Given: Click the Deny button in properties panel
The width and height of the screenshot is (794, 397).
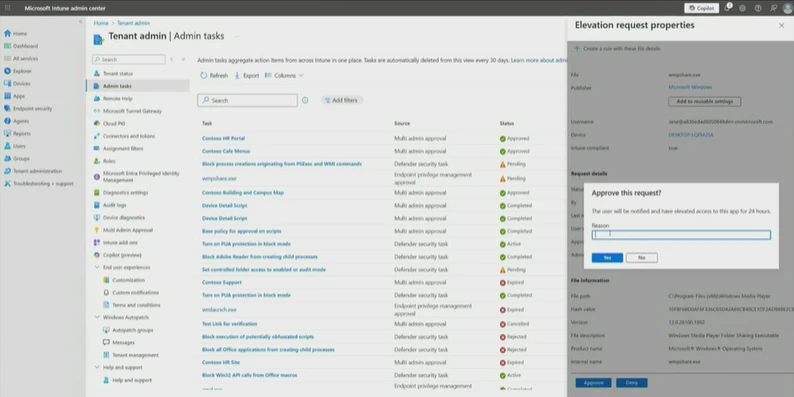Looking at the screenshot, I should (x=631, y=383).
